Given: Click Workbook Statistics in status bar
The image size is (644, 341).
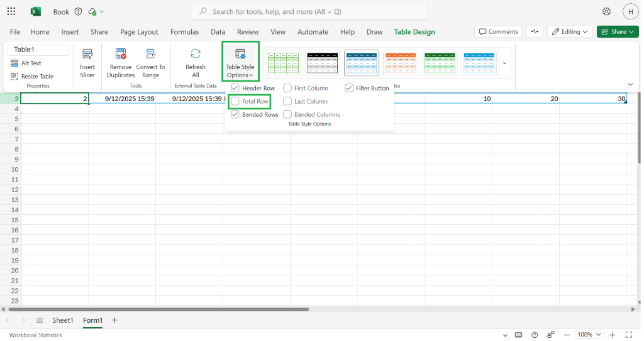Looking at the screenshot, I should (36, 335).
